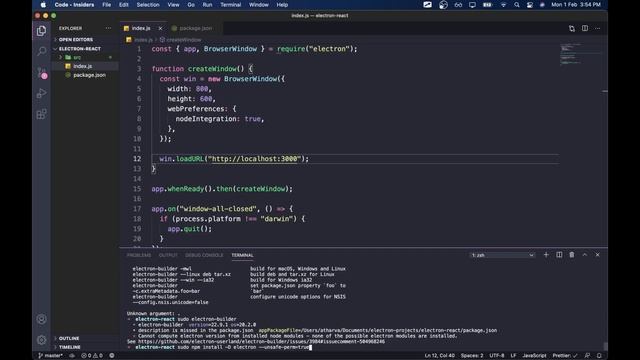Click Ln 12, Col 40 in status bar

[x=440, y=356]
